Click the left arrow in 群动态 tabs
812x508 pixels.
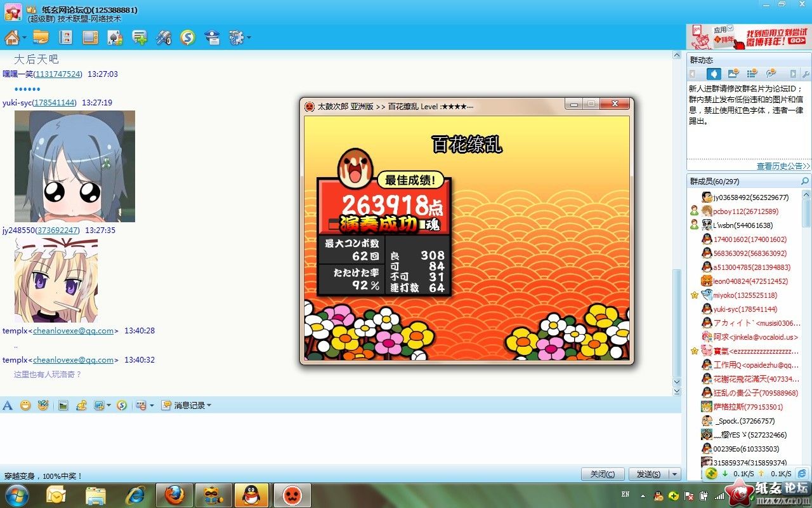tap(693, 74)
